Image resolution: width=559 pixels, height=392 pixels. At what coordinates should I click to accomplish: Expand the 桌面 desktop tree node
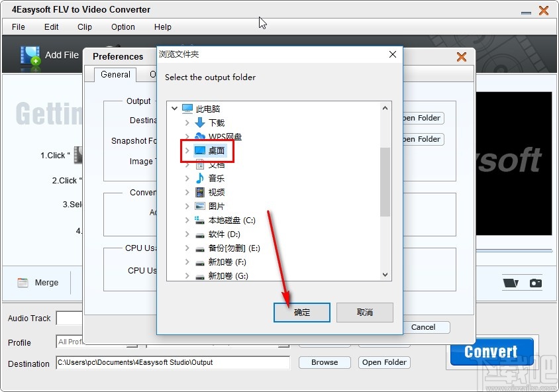[187, 150]
